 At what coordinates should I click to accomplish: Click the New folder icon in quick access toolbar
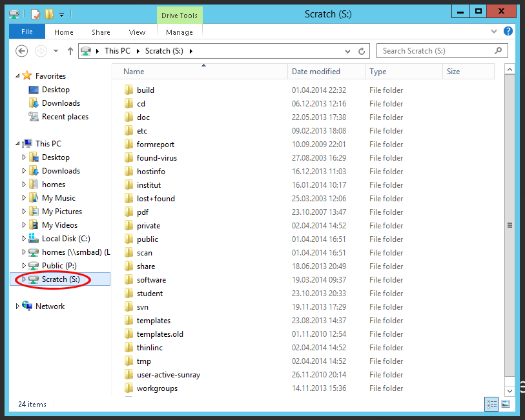click(x=49, y=14)
